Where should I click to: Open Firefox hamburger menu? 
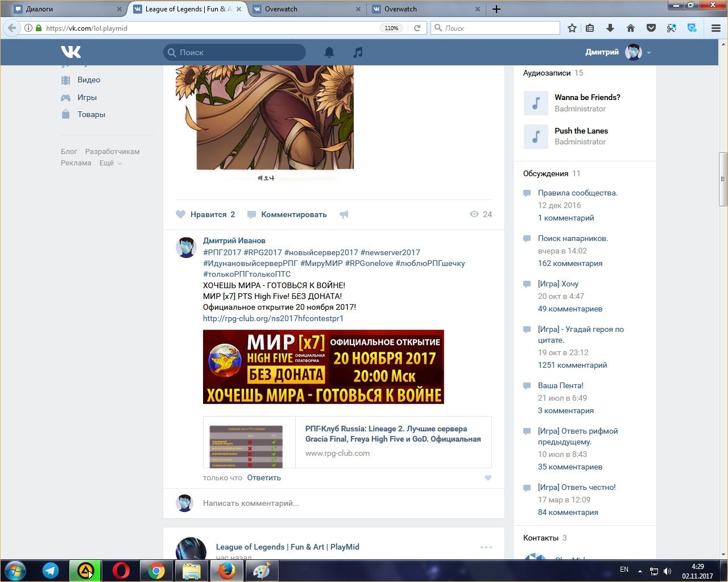[716, 28]
